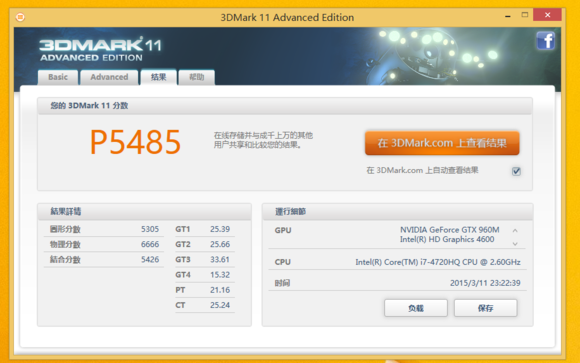Click the GPU label in run details
The image size is (580, 363).
pyautogui.click(x=283, y=230)
